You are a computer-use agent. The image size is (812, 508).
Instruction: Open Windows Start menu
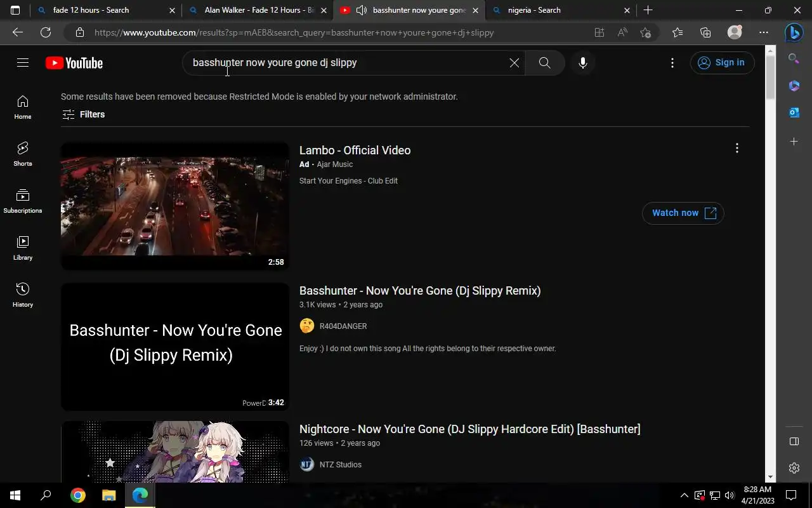tap(15, 495)
